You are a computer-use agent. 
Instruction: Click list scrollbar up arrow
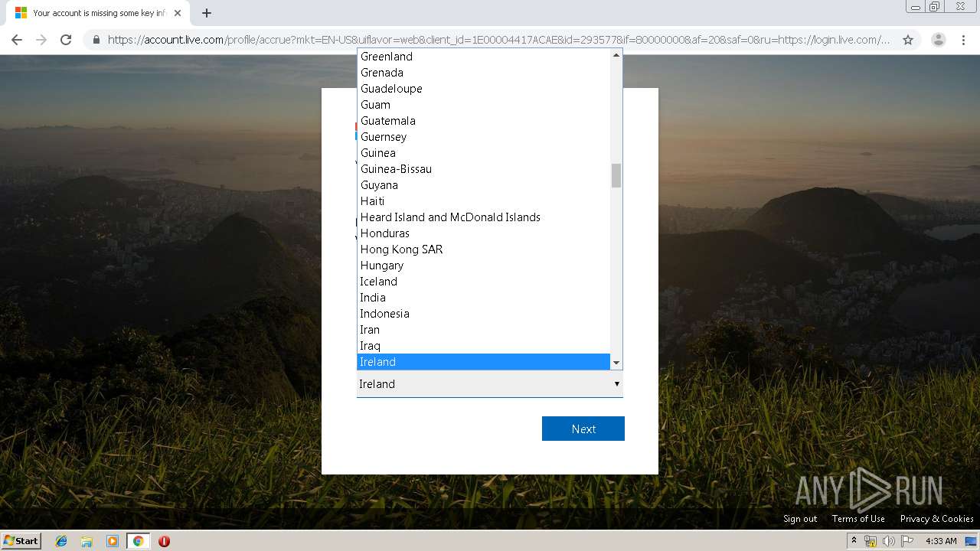pos(616,55)
